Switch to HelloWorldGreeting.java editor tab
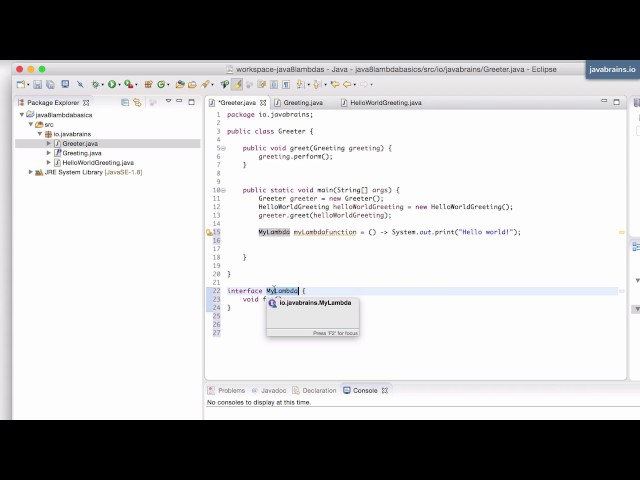Screen dimensions: 640x480 click(385, 102)
